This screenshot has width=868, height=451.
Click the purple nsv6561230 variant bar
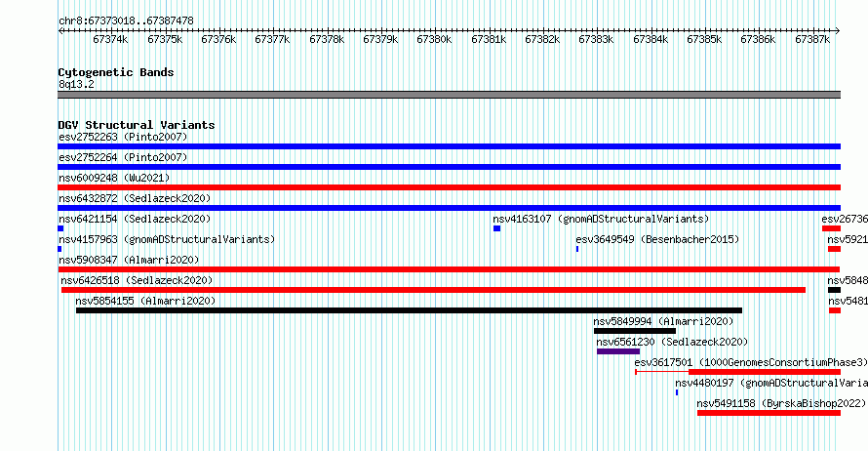point(618,351)
